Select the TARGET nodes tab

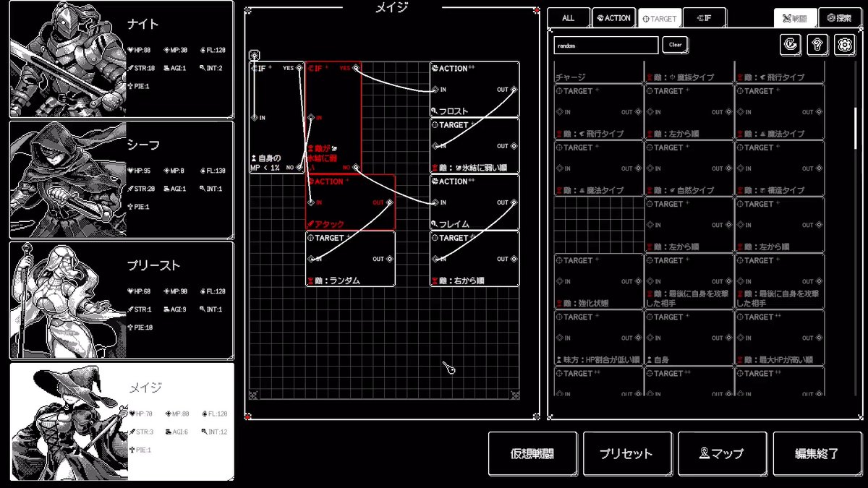click(x=658, y=18)
